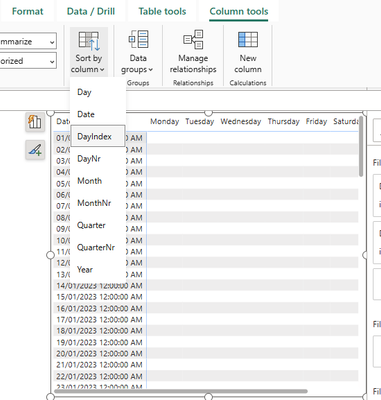Pick Month from the sort menu

[98, 181]
